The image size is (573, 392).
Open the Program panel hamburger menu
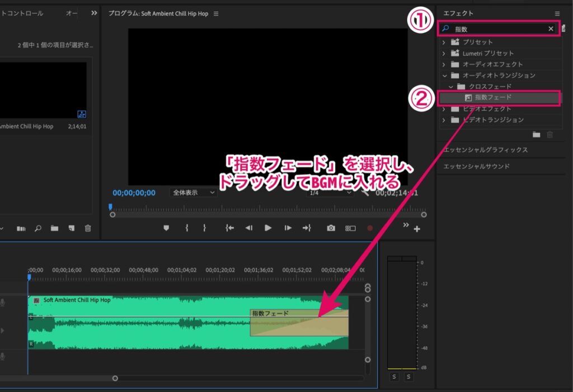216,13
